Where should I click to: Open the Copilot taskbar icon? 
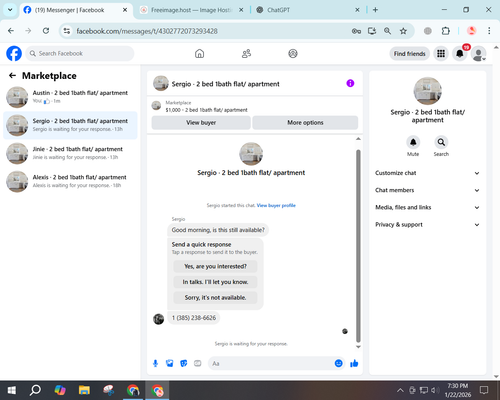60,390
